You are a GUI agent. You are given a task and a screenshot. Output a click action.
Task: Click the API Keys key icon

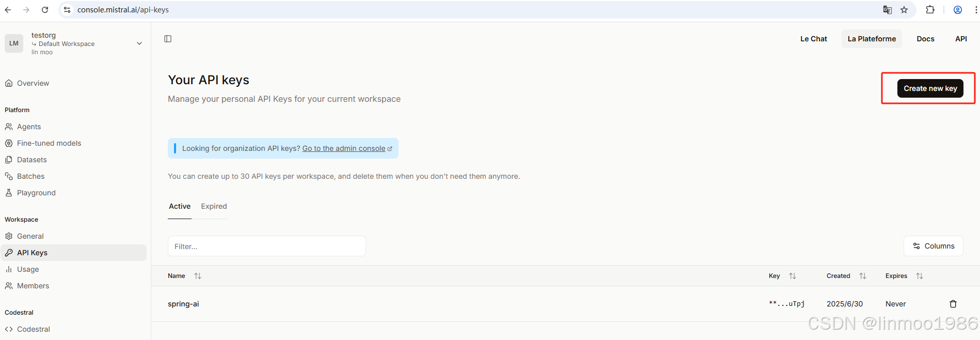pos(9,253)
